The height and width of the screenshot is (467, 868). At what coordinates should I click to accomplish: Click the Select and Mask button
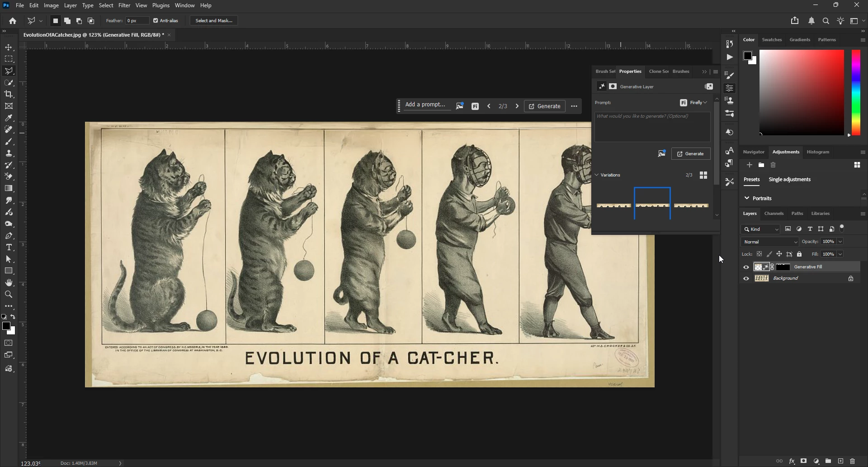[214, 21]
